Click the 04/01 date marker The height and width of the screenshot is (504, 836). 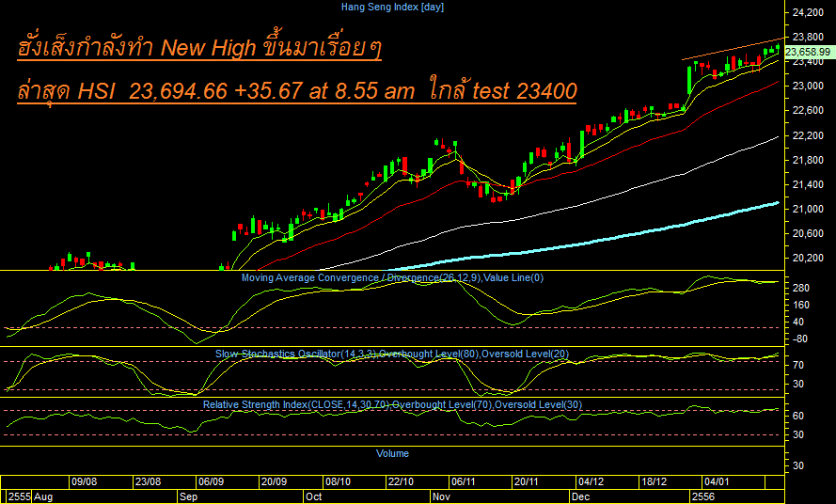tap(716, 481)
